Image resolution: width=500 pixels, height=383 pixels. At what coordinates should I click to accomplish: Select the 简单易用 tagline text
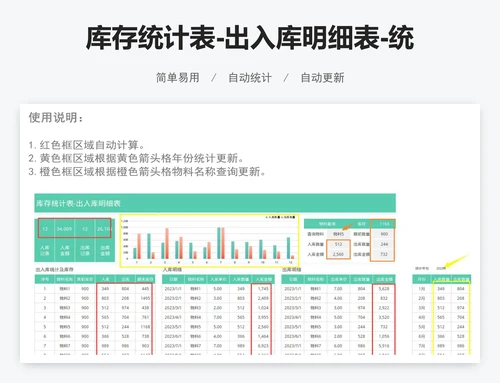(x=178, y=78)
